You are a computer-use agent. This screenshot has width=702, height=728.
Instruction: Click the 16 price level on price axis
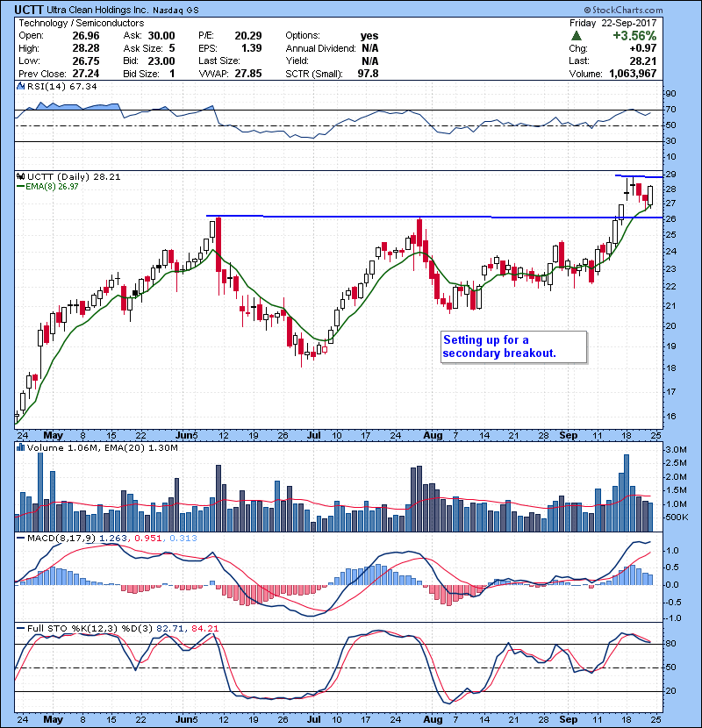coord(671,417)
